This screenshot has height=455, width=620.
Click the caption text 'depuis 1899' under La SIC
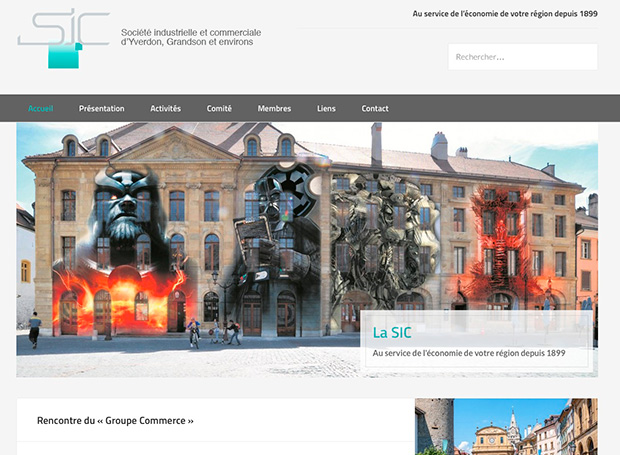tap(543, 353)
